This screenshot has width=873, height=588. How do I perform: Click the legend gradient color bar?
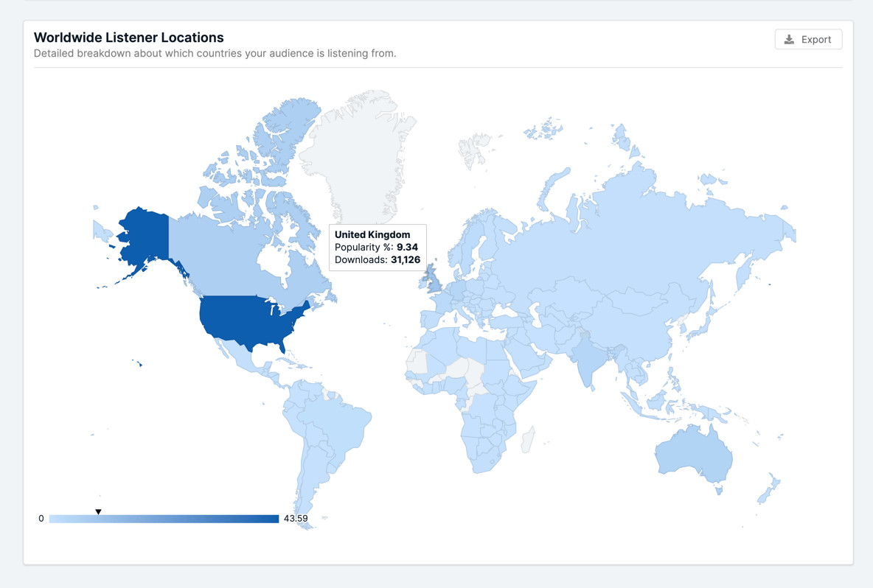[166, 518]
